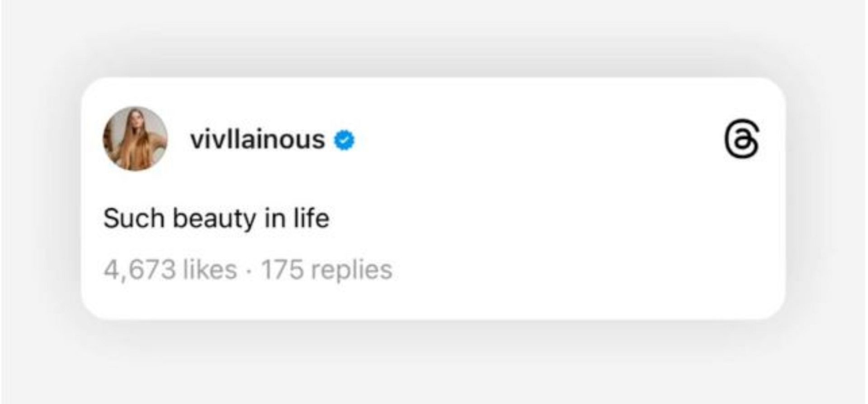868x404 pixels.
Task: Open the 175 replies link
Action: [x=326, y=270]
